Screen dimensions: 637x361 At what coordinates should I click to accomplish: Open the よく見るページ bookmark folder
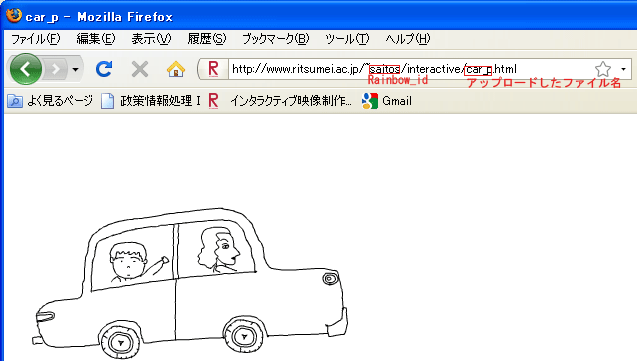click(x=50, y=101)
